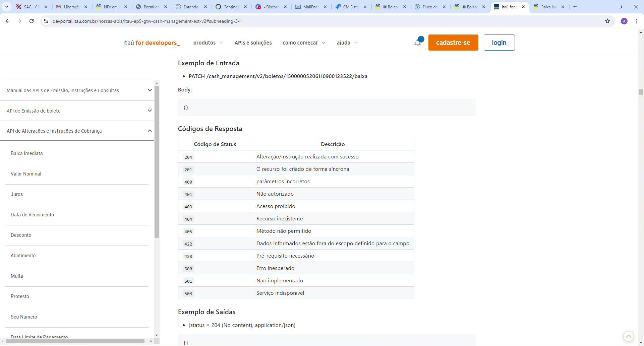Open the notifications bell icon
This screenshot has width=644, height=346.
418,43
